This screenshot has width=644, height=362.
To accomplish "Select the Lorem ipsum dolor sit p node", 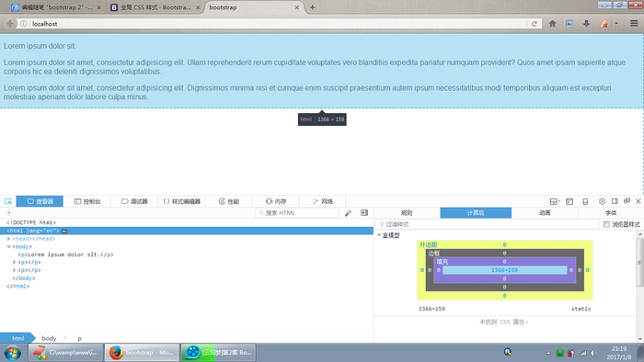I will tap(65, 255).
